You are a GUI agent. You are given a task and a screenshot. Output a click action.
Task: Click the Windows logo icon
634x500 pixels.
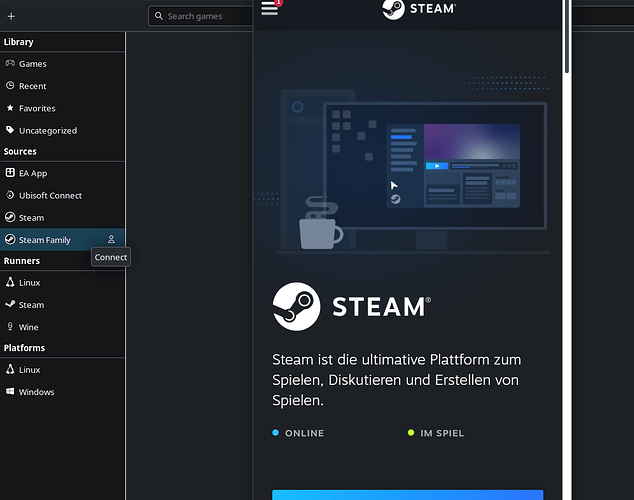tap(10, 391)
